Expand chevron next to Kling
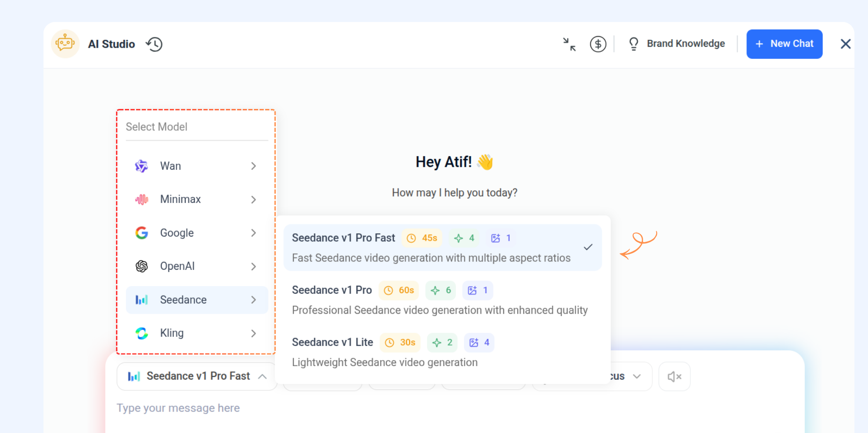Screen dimensions: 868x433 [253, 333]
